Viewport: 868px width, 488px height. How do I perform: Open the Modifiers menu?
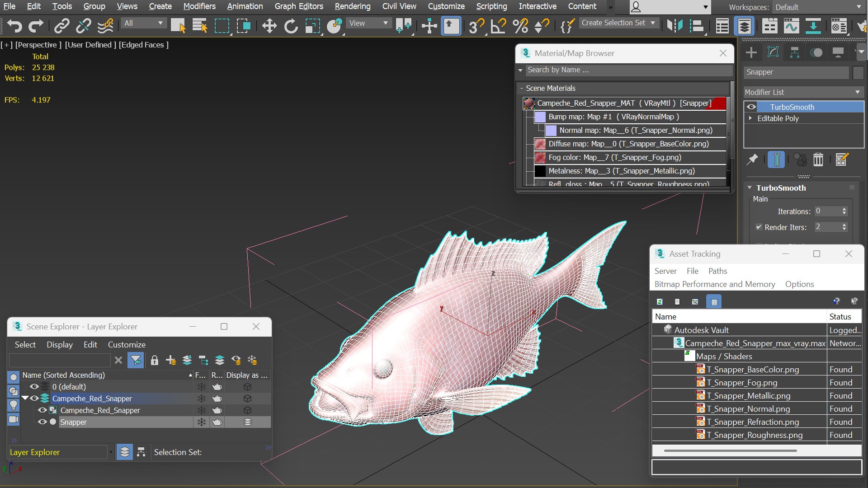point(199,6)
